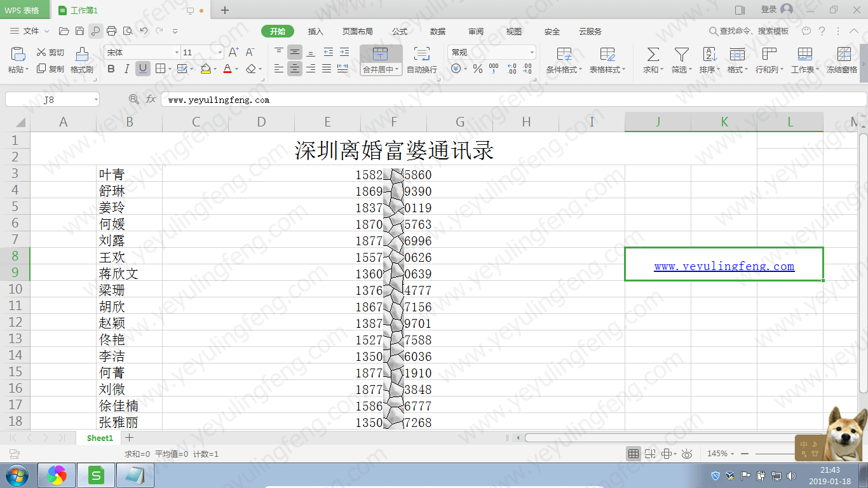This screenshot has width=868, height=488.
Task: Open the insert function fx dialog
Action: point(151,99)
